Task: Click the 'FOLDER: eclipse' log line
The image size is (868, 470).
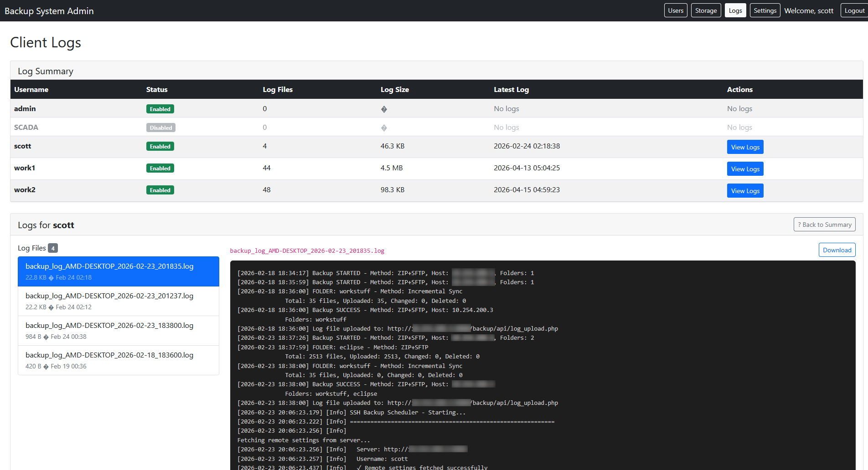Action: 333,347
